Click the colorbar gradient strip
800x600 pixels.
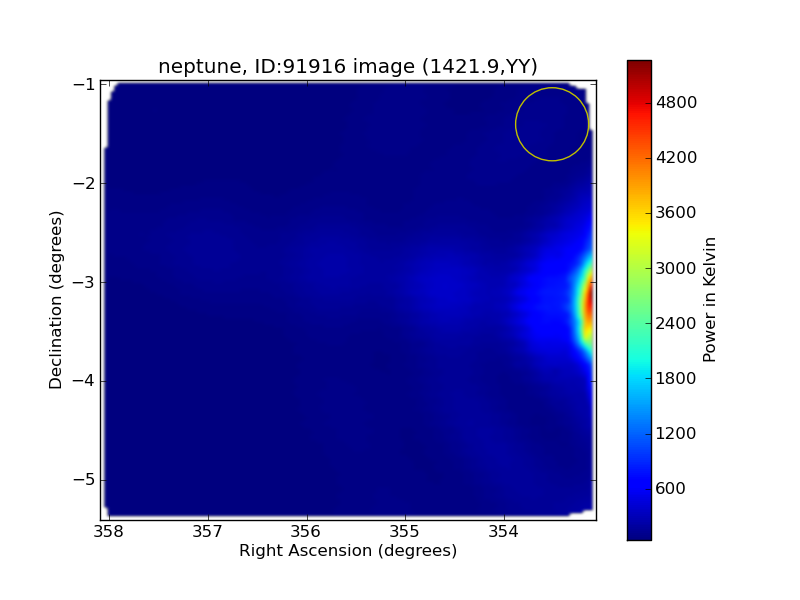[x=639, y=300]
